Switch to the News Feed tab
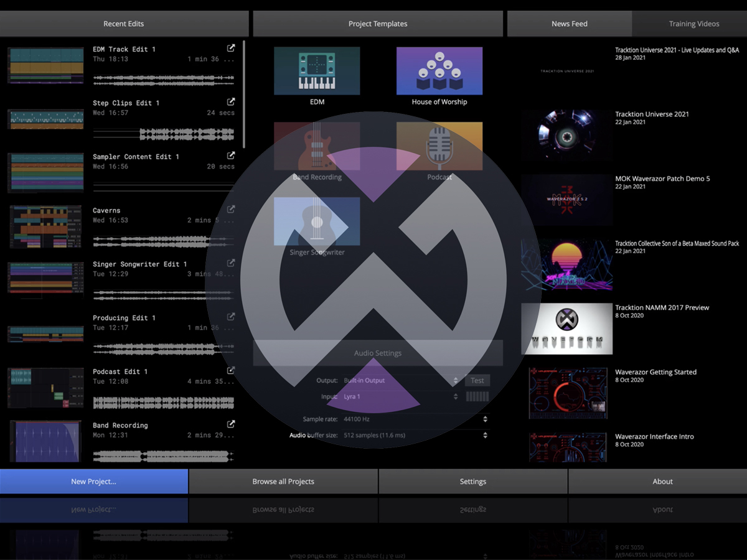The height and width of the screenshot is (560, 747). tap(568, 23)
